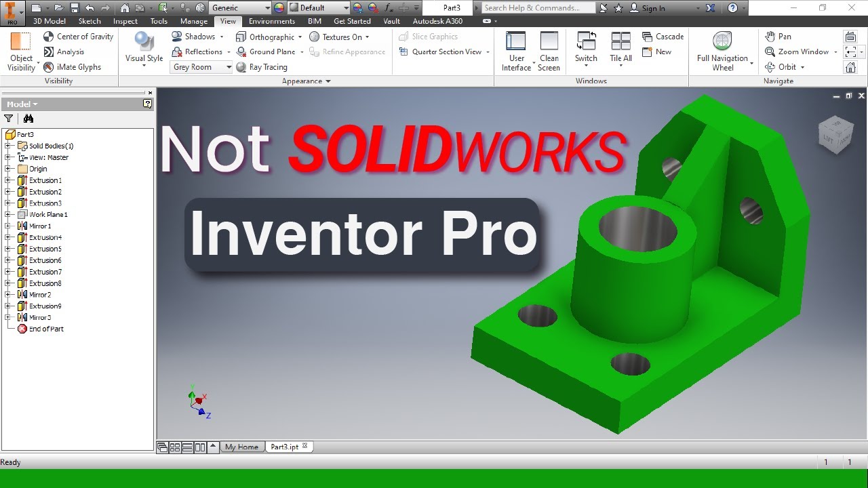
Task: Open the Model browser dropdown header
Action: tap(22, 104)
